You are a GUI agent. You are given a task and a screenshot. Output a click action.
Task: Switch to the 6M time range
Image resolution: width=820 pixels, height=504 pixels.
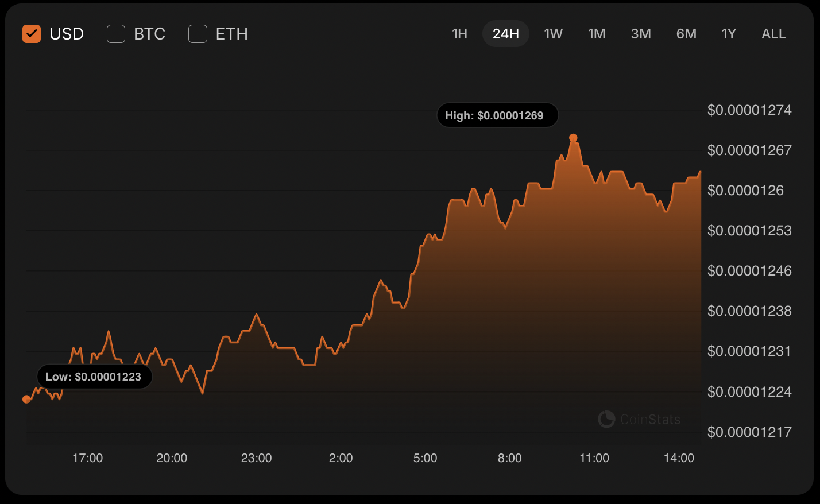click(x=686, y=34)
